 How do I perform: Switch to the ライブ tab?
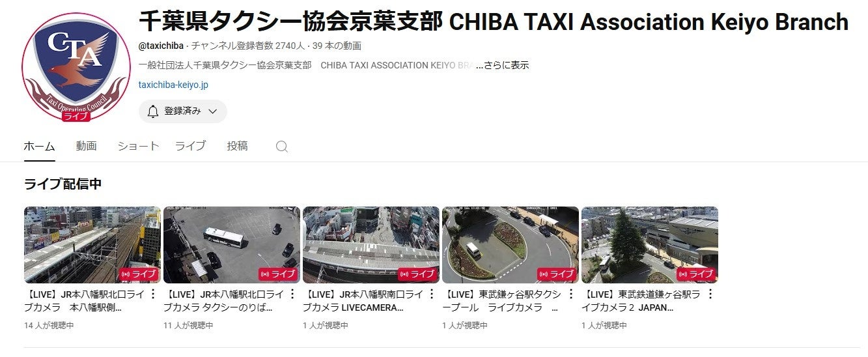tap(190, 146)
